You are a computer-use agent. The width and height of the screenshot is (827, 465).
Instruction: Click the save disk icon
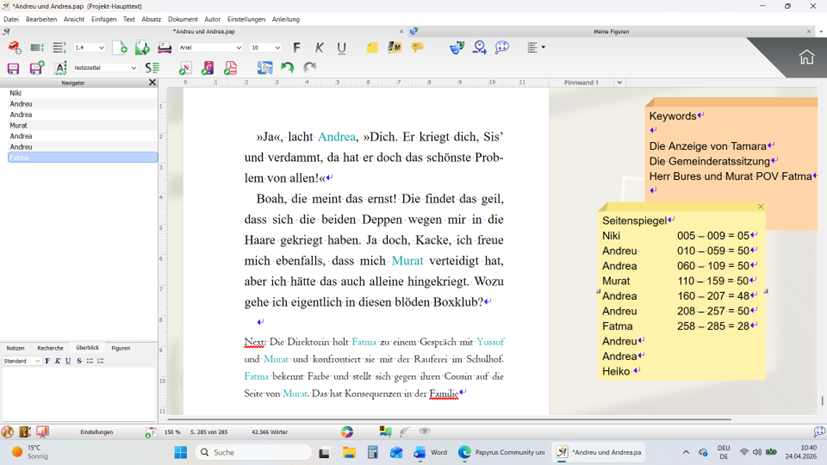[13, 68]
